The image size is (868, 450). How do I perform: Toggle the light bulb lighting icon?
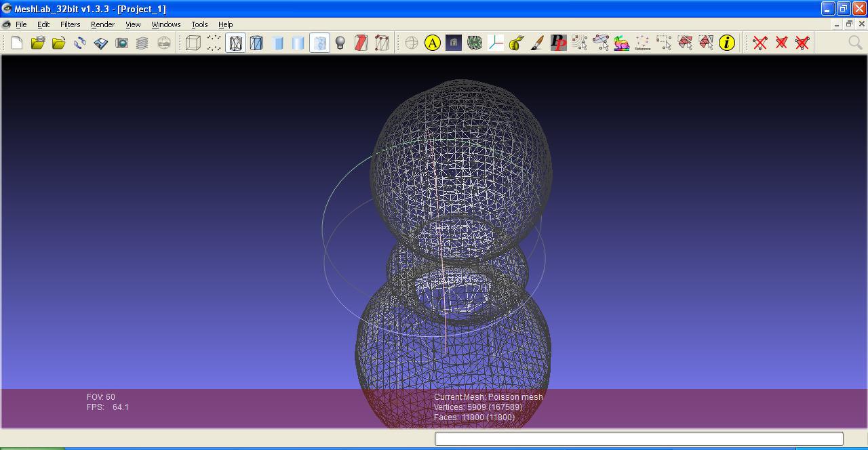click(x=340, y=43)
